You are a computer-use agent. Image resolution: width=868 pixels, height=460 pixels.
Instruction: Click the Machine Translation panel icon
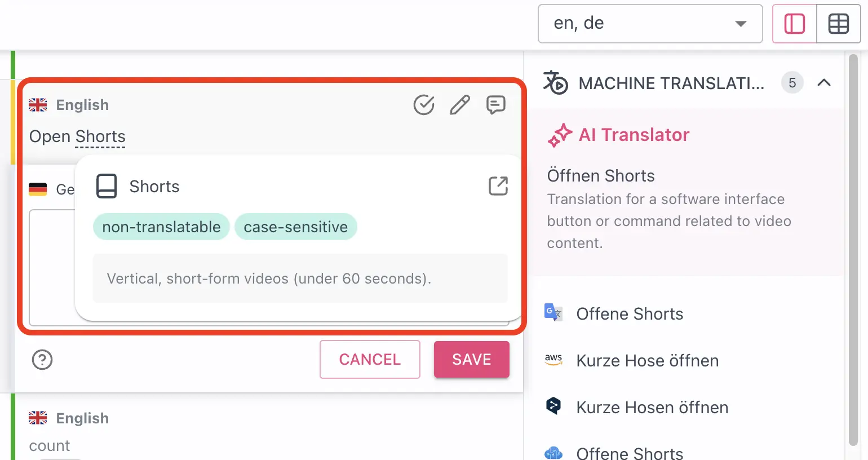pyautogui.click(x=556, y=83)
